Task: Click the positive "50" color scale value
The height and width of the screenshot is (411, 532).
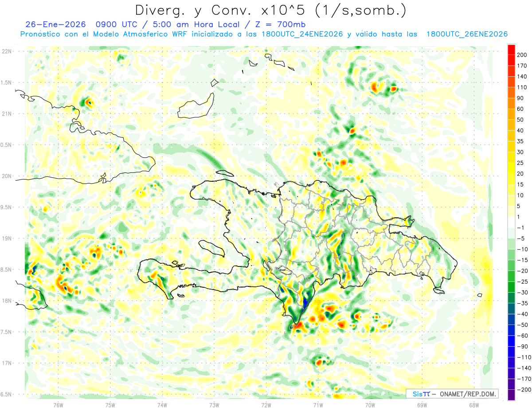Action: 520,120
